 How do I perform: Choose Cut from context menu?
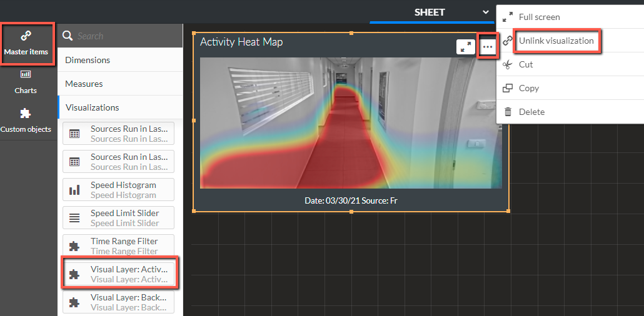tap(570, 64)
